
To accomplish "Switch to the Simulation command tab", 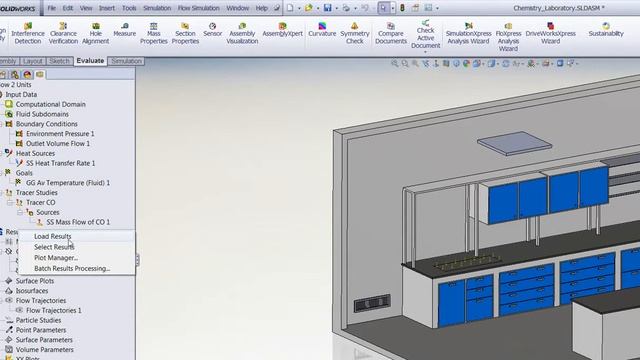I will (127, 61).
